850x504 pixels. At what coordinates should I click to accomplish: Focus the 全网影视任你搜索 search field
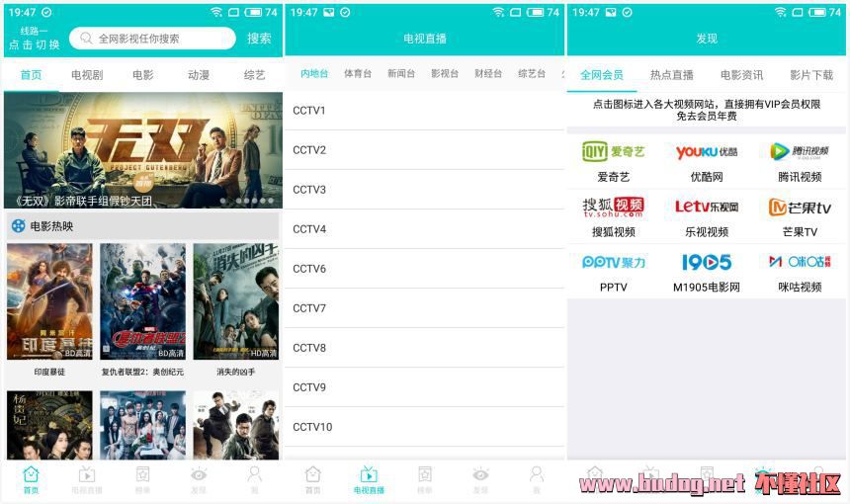152,39
